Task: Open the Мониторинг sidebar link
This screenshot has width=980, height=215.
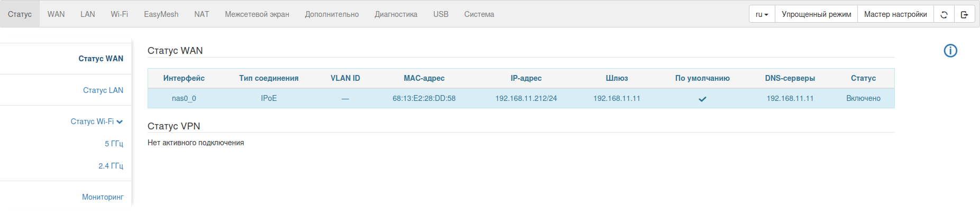Action: click(103, 197)
